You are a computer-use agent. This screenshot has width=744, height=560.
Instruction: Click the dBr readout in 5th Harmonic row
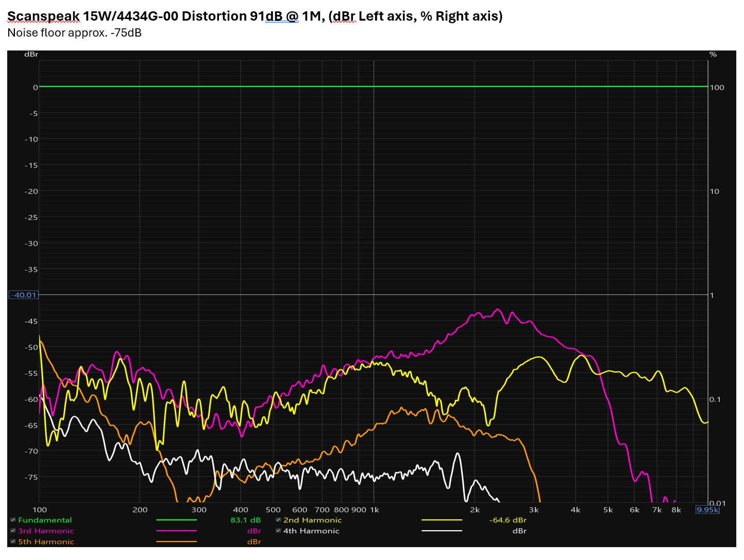click(254, 542)
